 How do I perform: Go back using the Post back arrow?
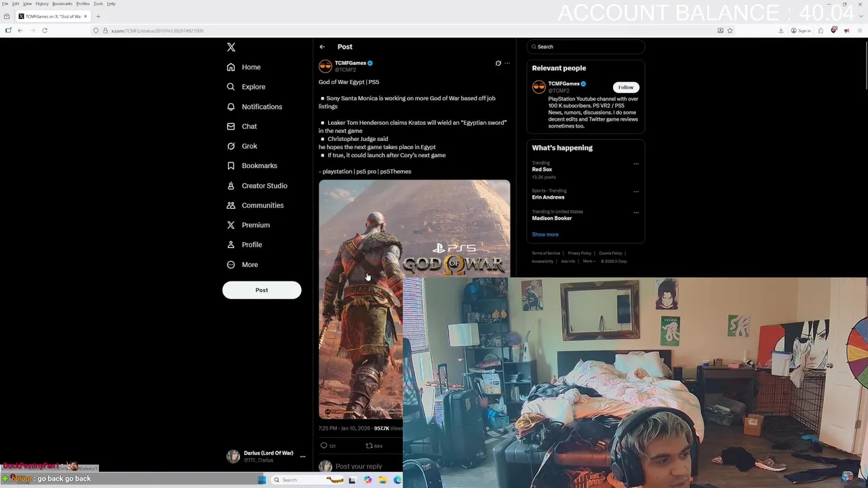coord(322,47)
